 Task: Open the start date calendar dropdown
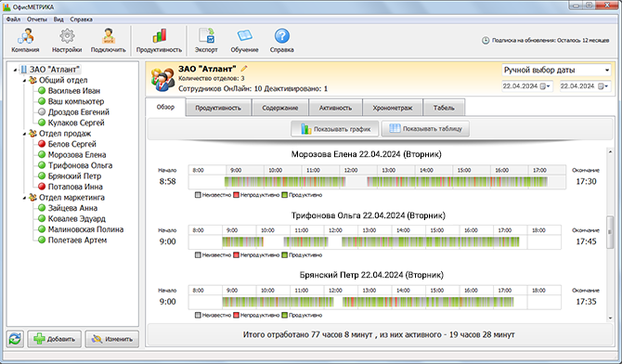coord(546,86)
